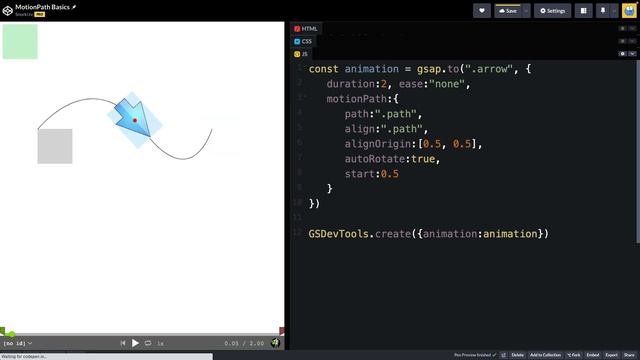
Task: Rewind animation to start
Action: click(x=123, y=343)
